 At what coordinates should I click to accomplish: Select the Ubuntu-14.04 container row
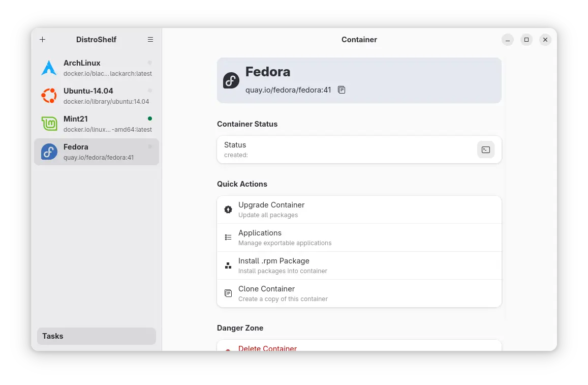click(x=97, y=96)
